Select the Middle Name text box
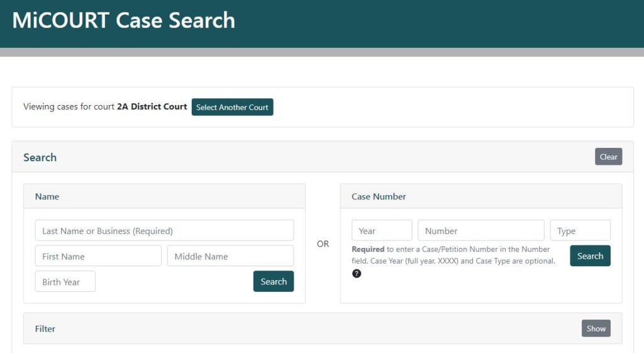Screen dimensions: 644x353 click(x=230, y=256)
